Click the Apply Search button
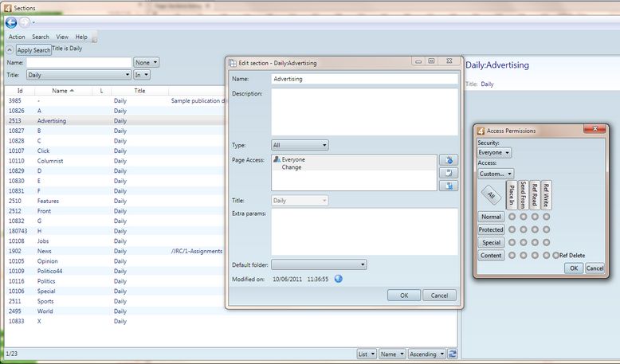Screen dimensions: 620x364 click(33, 50)
